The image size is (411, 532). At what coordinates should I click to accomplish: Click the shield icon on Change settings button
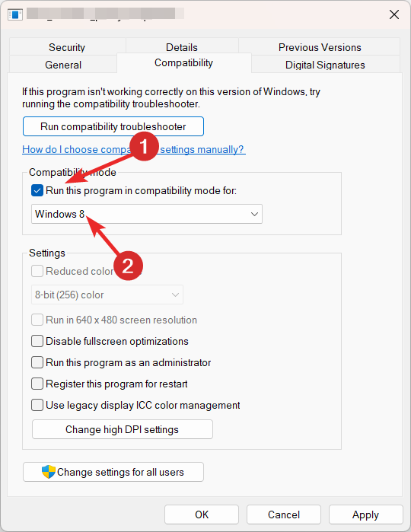(49, 472)
